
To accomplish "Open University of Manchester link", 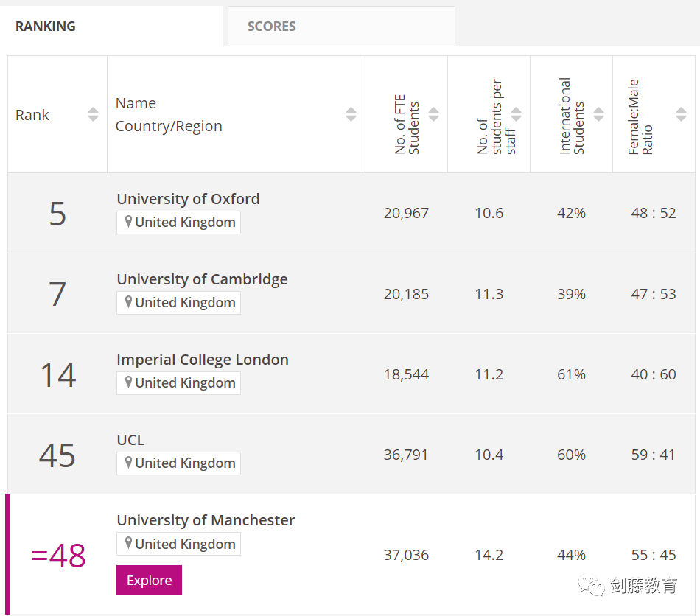I will click(206, 520).
